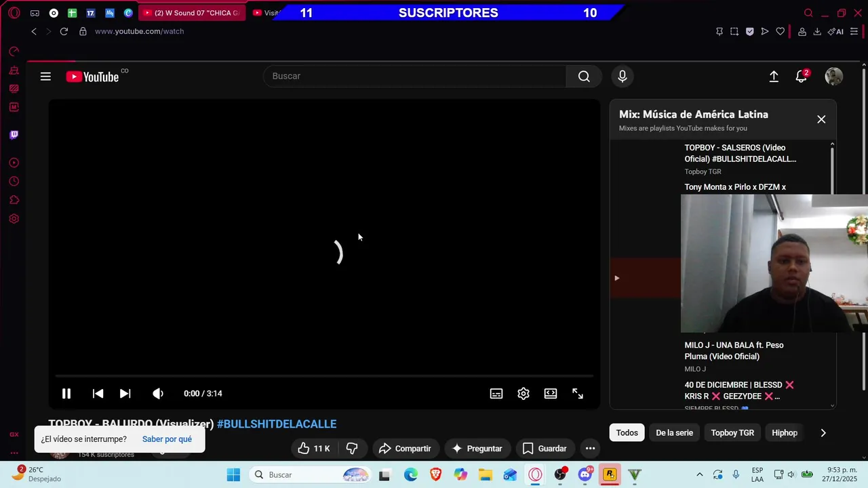Pause the video
This screenshot has width=868, height=488.
coord(66,394)
